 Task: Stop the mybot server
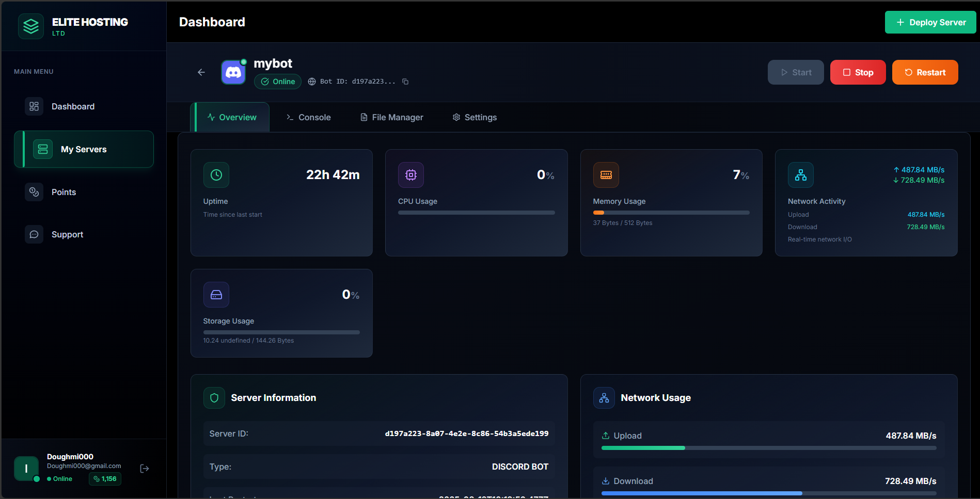pyautogui.click(x=858, y=72)
